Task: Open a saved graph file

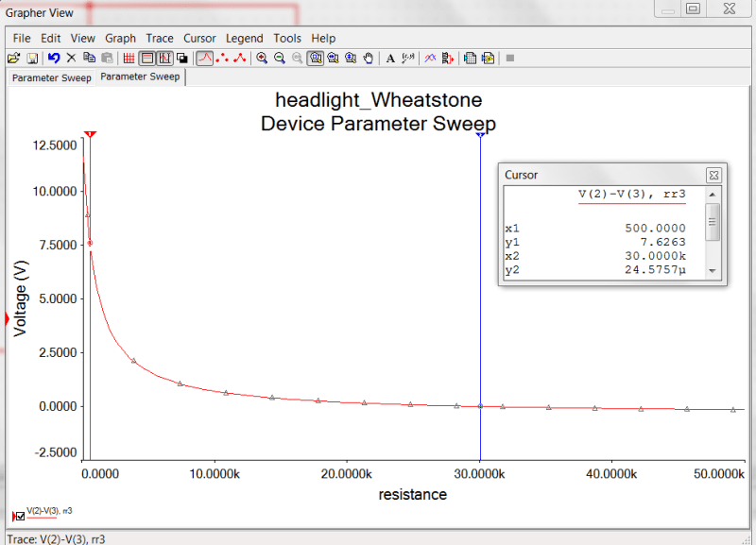Action: point(13,58)
